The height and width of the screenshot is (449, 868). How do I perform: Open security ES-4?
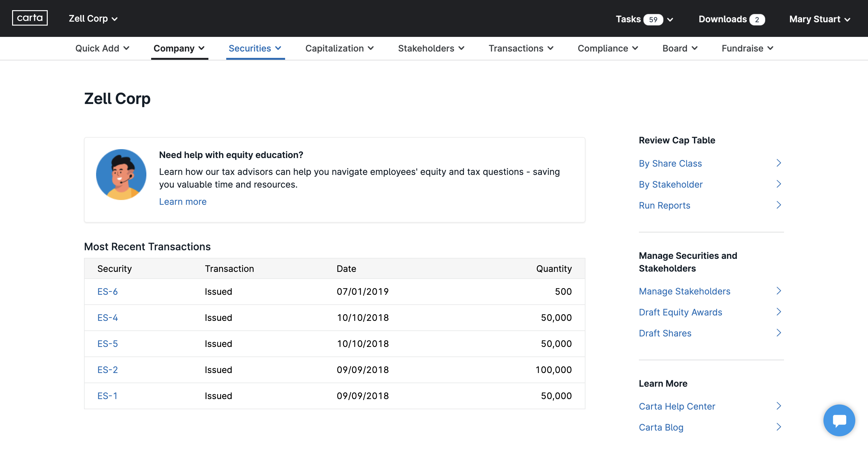(108, 317)
